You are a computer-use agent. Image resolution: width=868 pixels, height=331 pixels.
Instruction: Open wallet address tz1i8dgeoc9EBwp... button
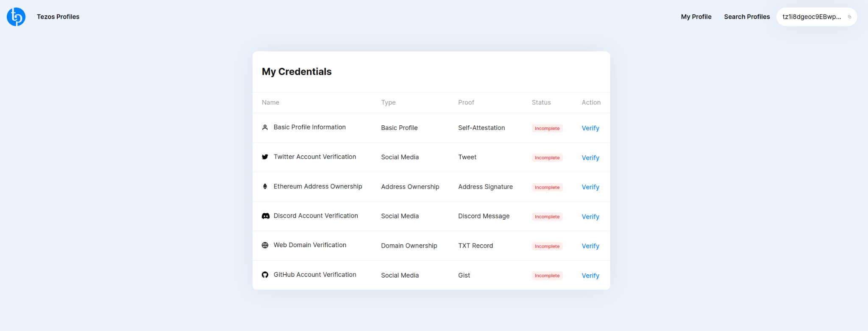point(816,17)
